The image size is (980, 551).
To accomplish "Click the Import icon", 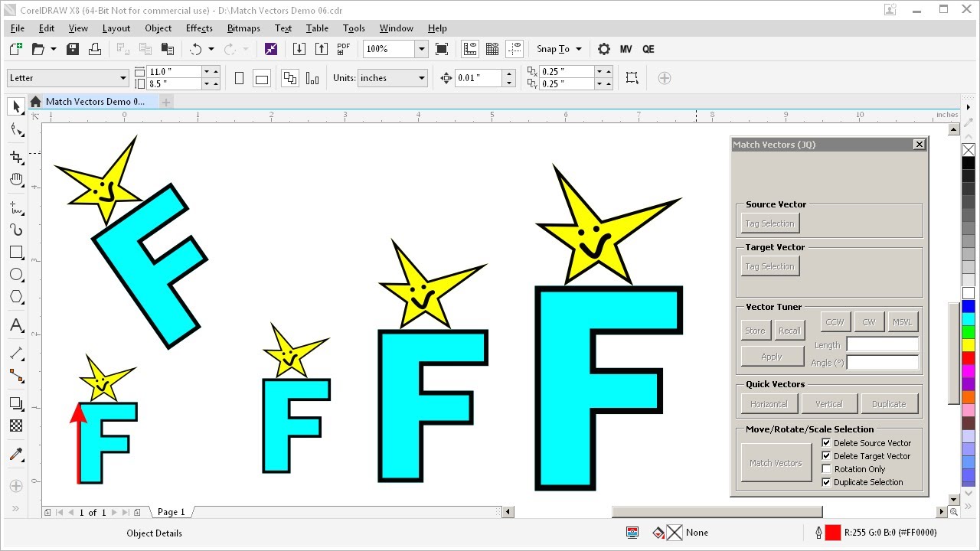I will coord(299,49).
